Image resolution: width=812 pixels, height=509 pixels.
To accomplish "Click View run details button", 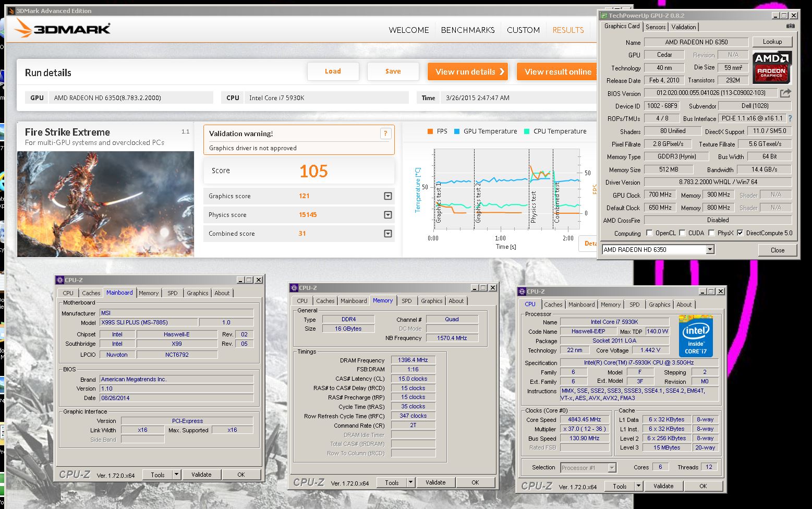I will 468,71.
